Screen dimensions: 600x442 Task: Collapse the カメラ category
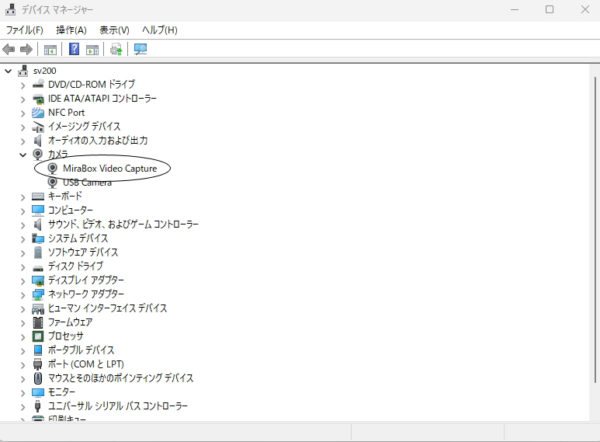point(23,155)
